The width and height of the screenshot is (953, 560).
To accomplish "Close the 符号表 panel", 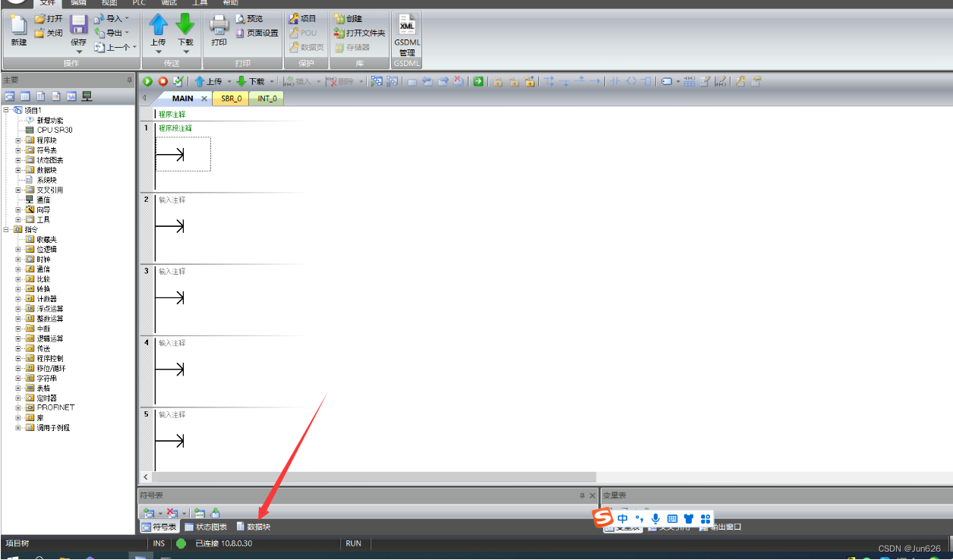I will tap(592, 496).
